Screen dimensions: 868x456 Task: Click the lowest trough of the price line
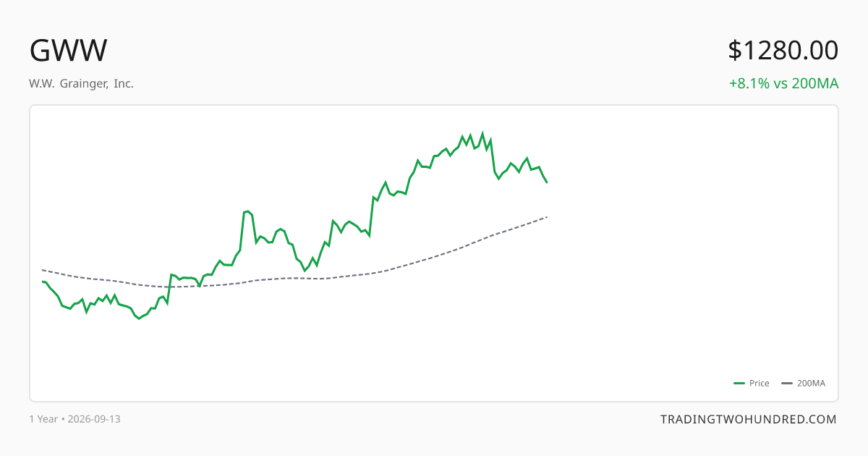click(x=139, y=318)
